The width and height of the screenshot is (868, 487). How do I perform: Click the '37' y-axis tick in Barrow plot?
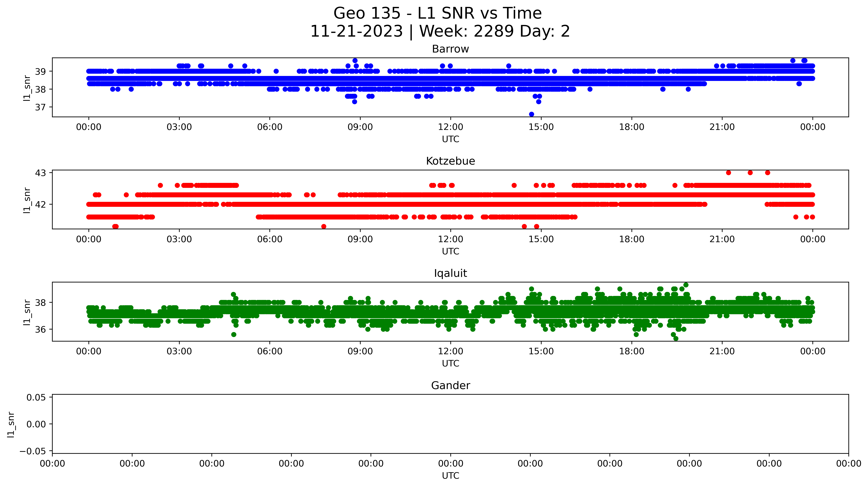(x=40, y=107)
